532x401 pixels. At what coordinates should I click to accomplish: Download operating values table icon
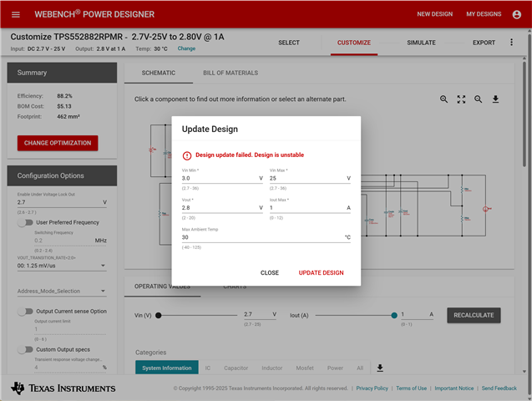(380, 368)
